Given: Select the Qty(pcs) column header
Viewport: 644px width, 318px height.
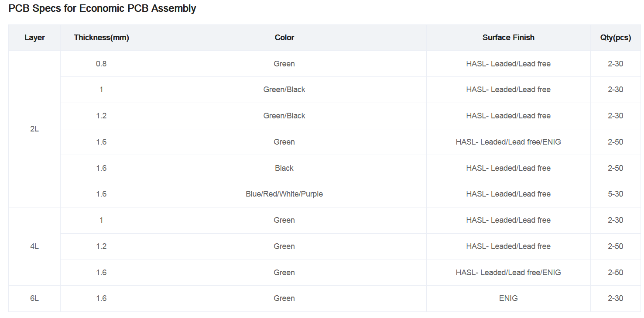Looking at the screenshot, I should point(615,38).
